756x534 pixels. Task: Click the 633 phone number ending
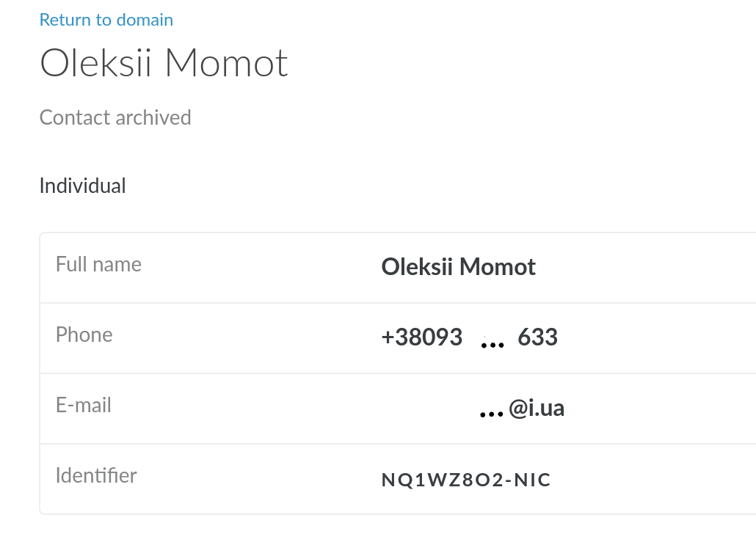click(537, 337)
